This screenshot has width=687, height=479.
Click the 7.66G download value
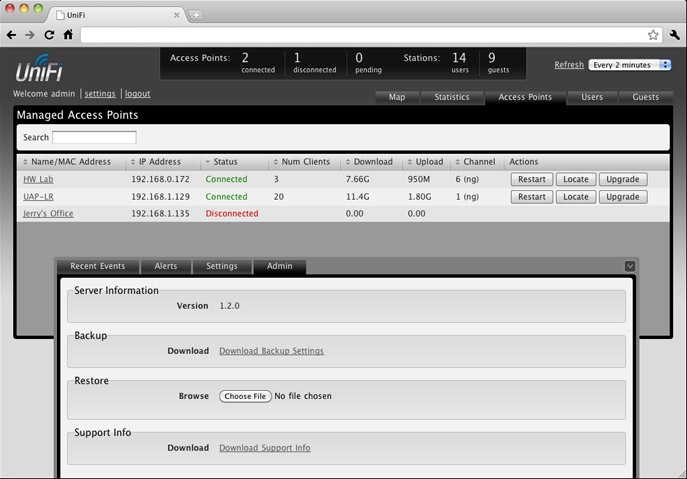click(x=358, y=179)
